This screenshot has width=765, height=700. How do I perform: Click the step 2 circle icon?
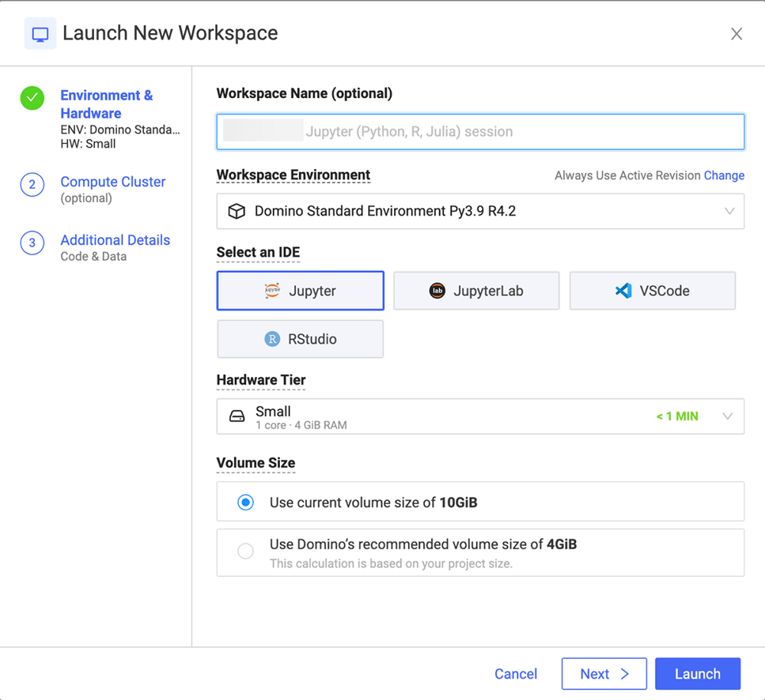[x=32, y=184]
